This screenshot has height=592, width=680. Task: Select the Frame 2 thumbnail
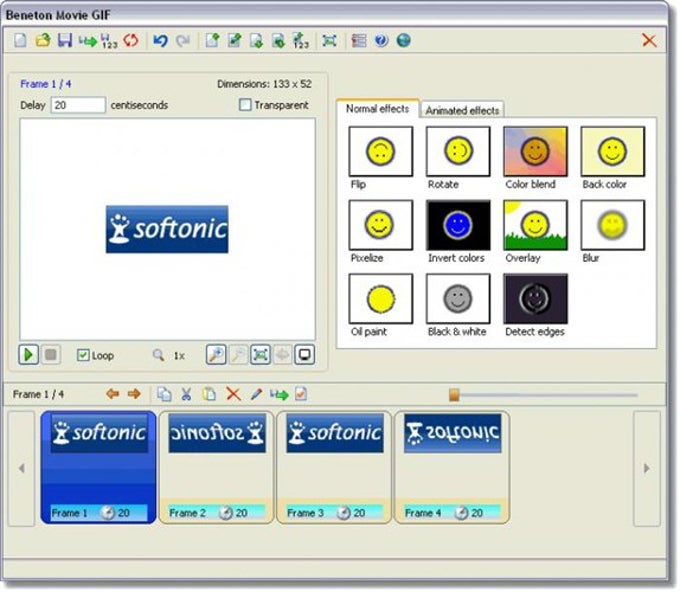coord(216,468)
